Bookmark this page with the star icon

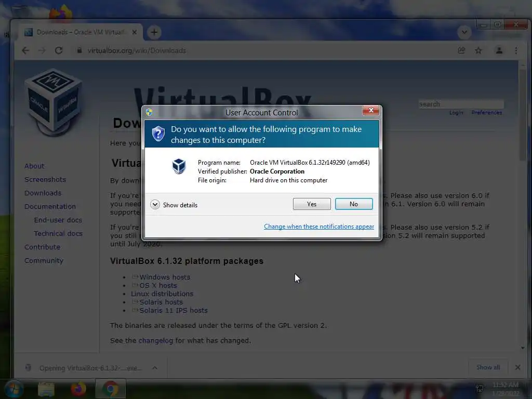tap(478, 50)
